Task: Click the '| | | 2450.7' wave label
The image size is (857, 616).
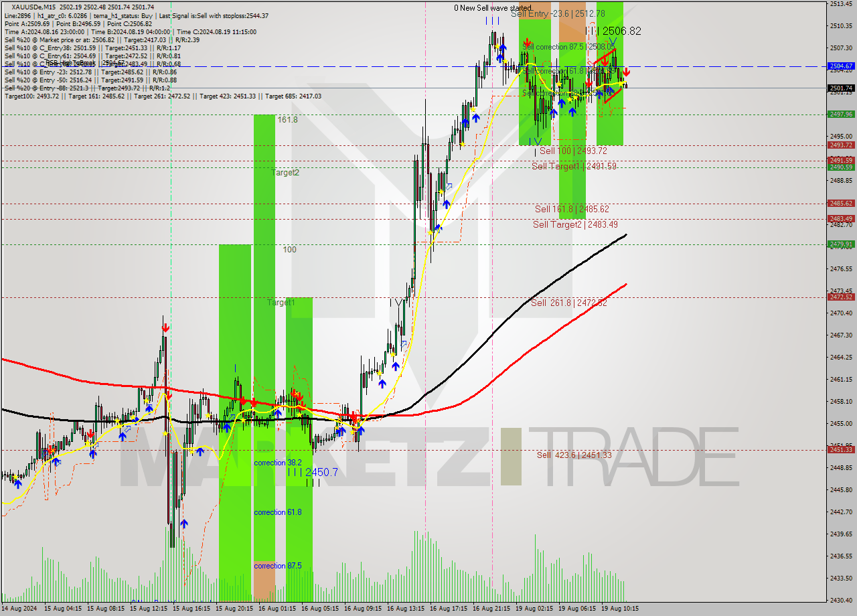Action: click(x=313, y=473)
